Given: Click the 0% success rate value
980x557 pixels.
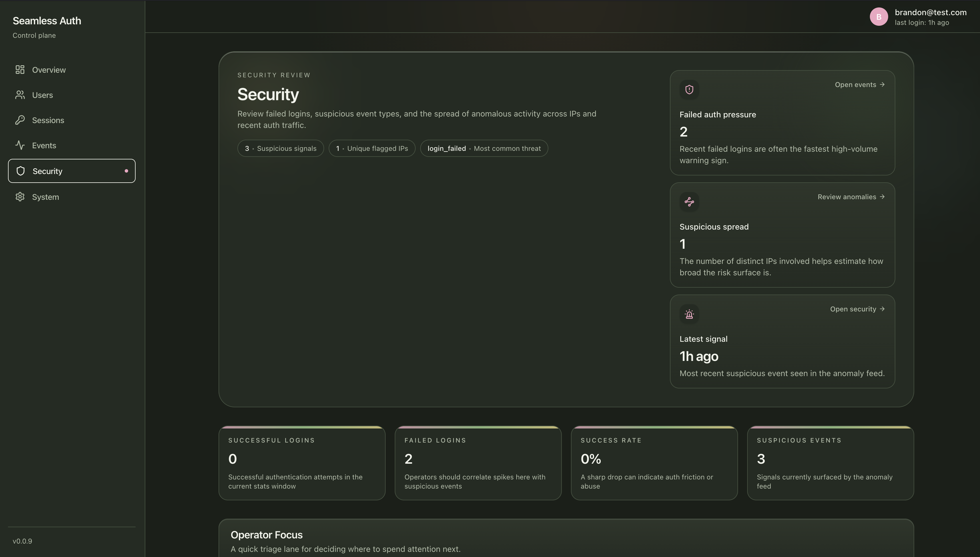Looking at the screenshot, I should point(590,459).
